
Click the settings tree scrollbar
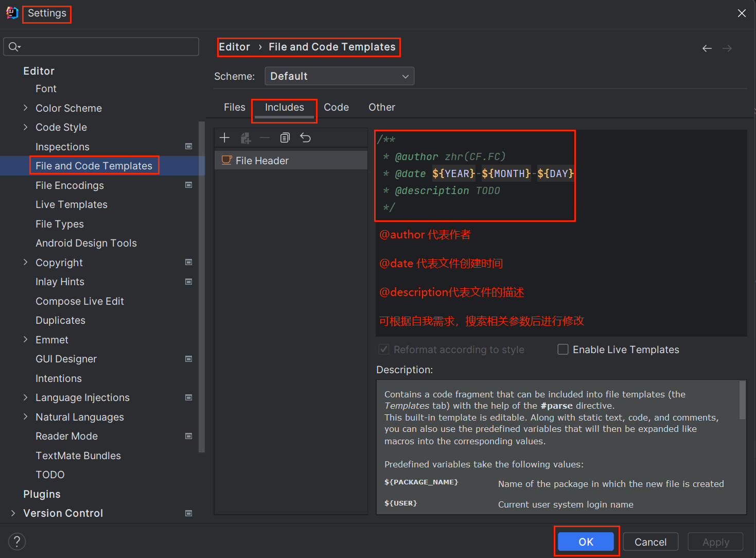click(202, 287)
